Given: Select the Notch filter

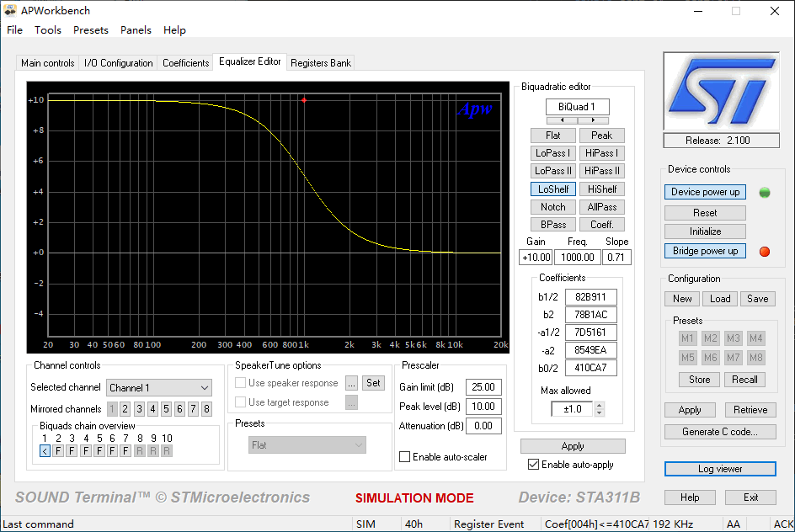Looking at the screenshot, I should (553, 207).
